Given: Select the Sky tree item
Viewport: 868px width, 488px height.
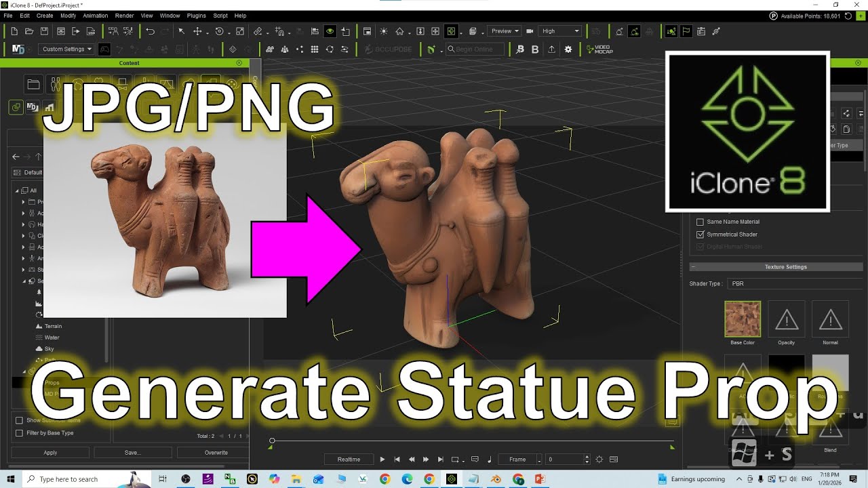Looking at the screenshot, I should pyautogui.click(x=49, y=349).
